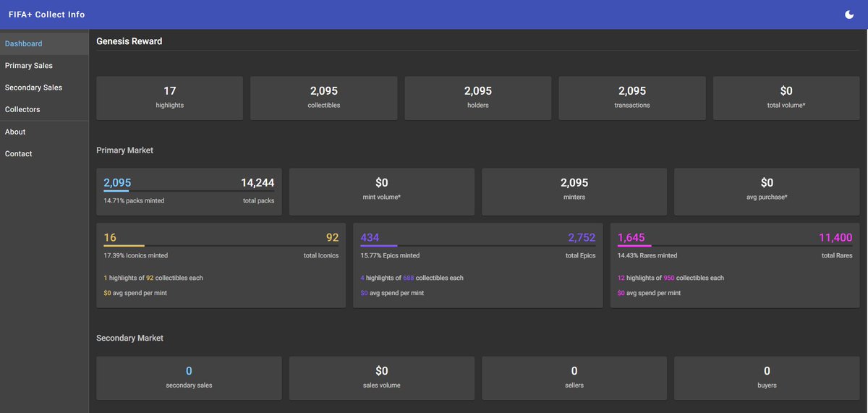Click the $0 sales volume card
Image resolution: width=868 pixels, height=413 pixels.
coord(382,378)
